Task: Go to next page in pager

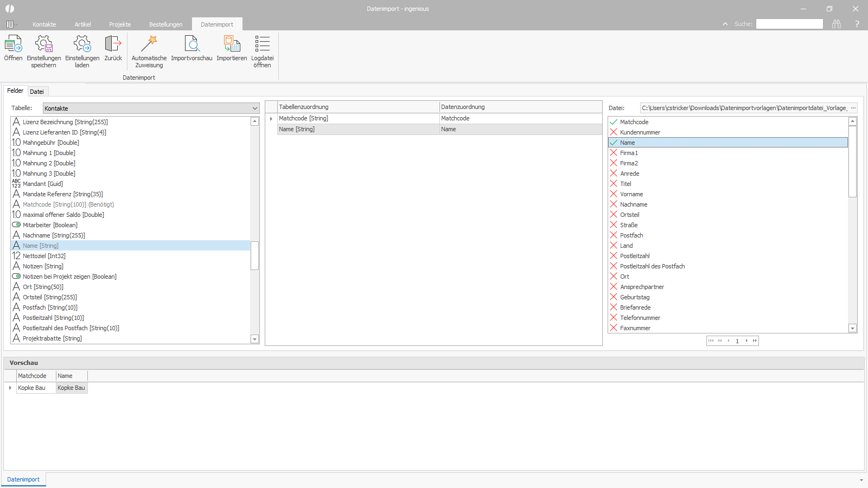Action: (746, 341)
